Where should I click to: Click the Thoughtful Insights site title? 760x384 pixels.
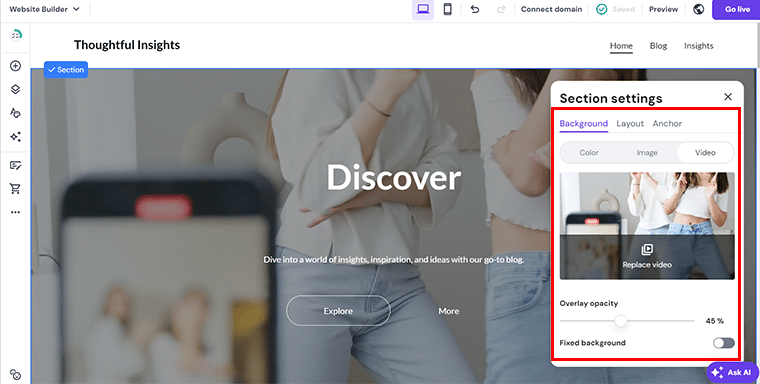point(127,45)
